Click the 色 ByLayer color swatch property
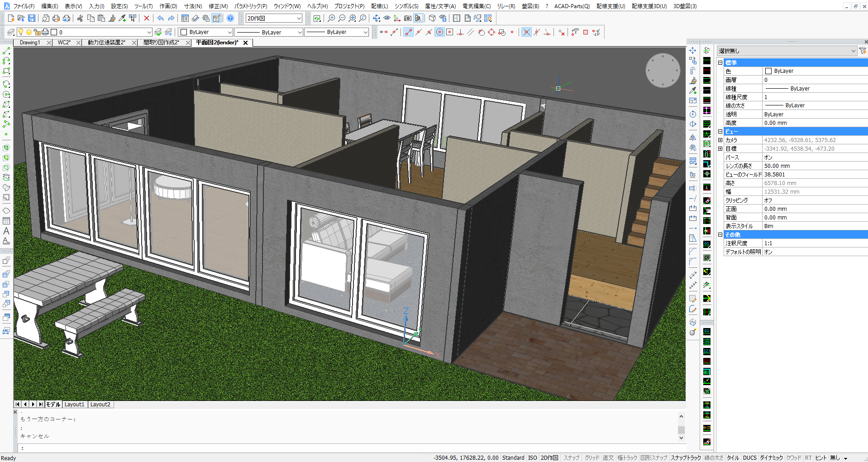 point(768,71)
